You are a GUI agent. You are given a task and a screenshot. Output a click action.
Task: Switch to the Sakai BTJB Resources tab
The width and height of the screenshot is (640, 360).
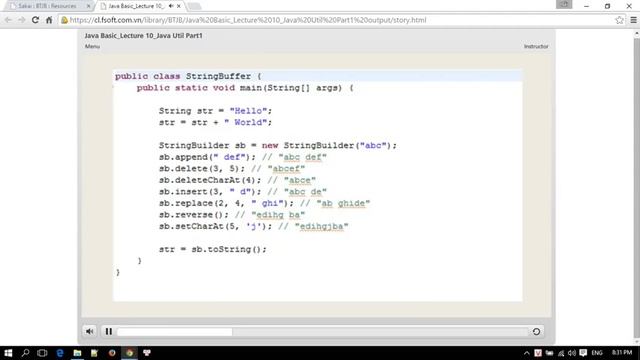[x=47, y=6]
